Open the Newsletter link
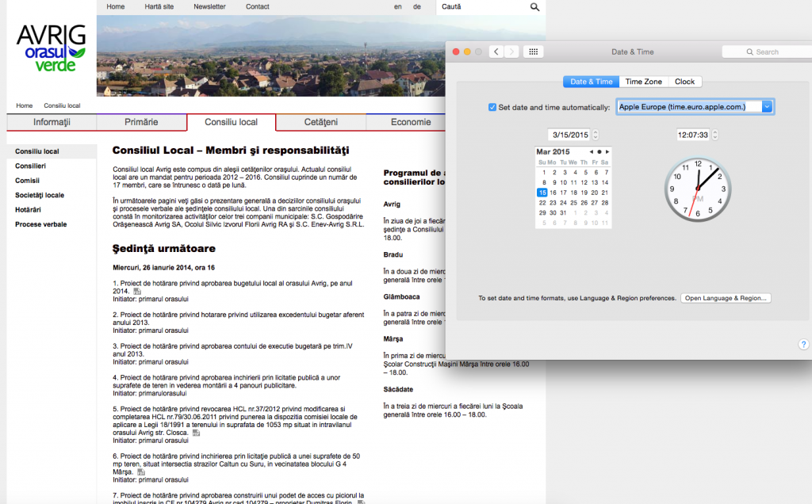Screen dimensions: 812x504 coord(209,6)
